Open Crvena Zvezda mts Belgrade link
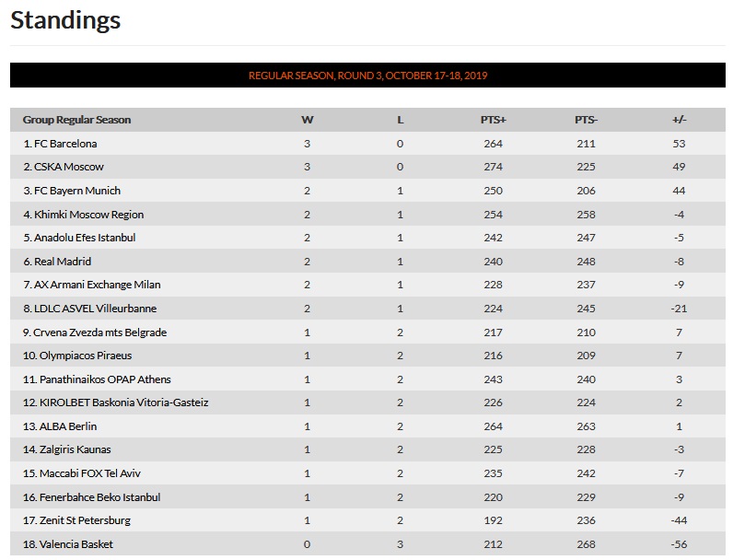Screen dimensions: 733x560 pyautogui.click(x=99, y=332)
